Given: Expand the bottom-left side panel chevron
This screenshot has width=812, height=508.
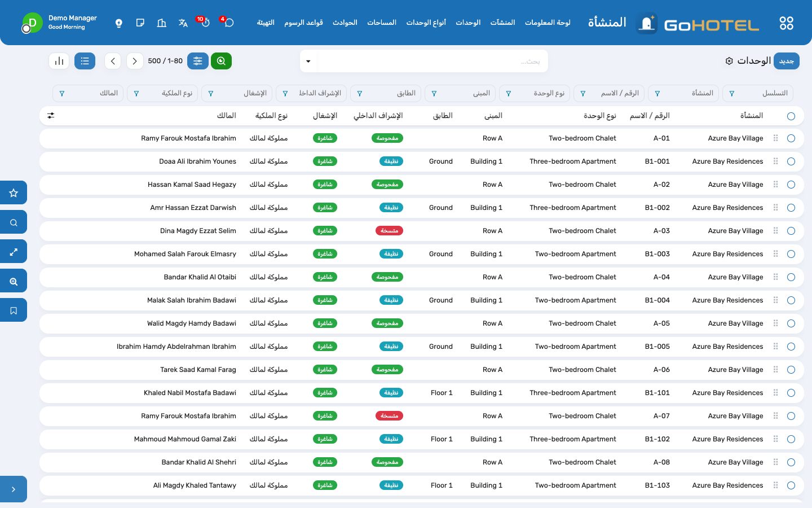Looking at the screenshot, I should [14, 489].
